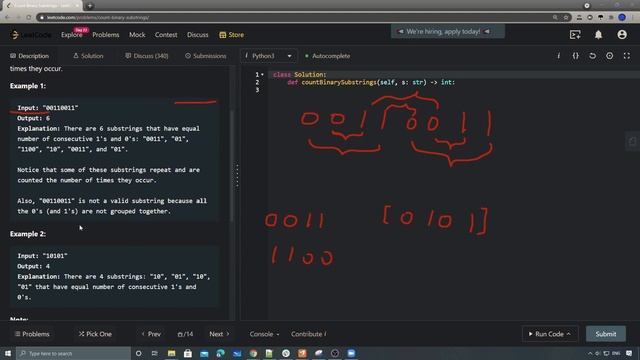The height and width of the screenshot is (360, 640).
Task: Open Contest in the top navigation
Action: (x=166, y=35)
